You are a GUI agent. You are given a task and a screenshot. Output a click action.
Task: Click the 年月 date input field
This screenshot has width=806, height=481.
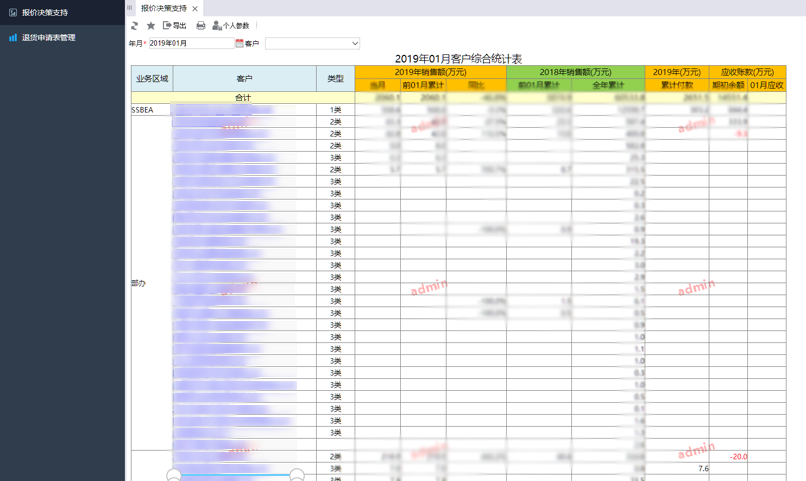point(190,44)
